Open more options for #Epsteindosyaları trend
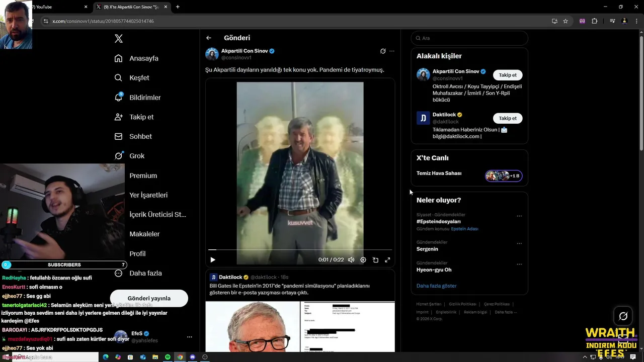 519,216
